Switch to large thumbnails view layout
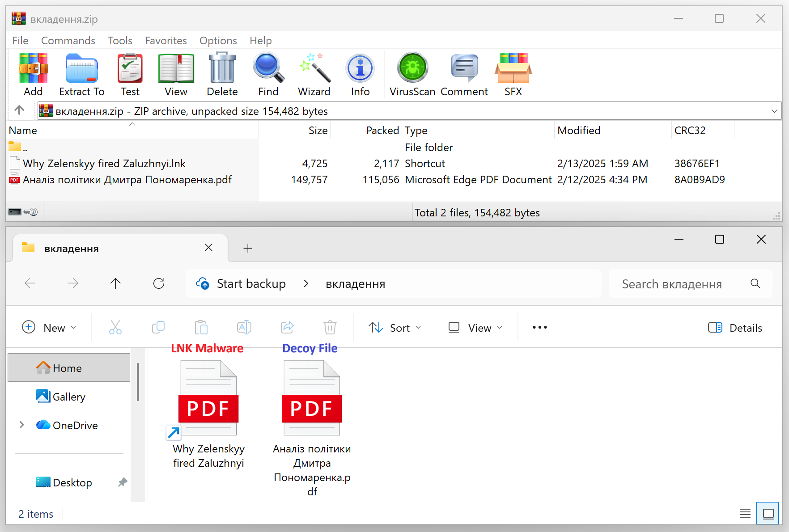 768,513
